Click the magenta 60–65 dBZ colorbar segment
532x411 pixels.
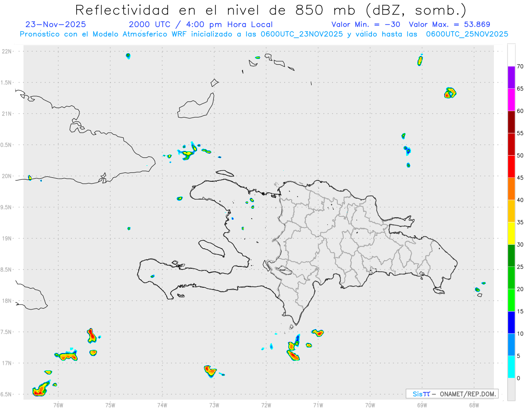pyautogui.click(x=511, y=100)
